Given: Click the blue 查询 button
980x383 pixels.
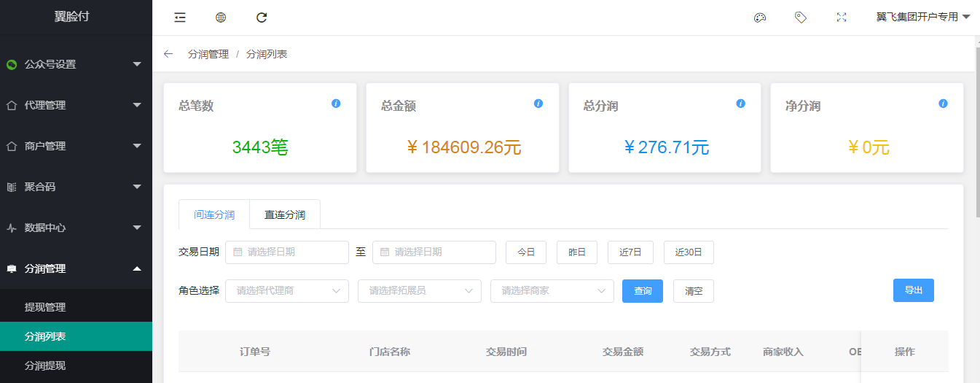Looking at the screenshot, I should [x=643, y=290].
